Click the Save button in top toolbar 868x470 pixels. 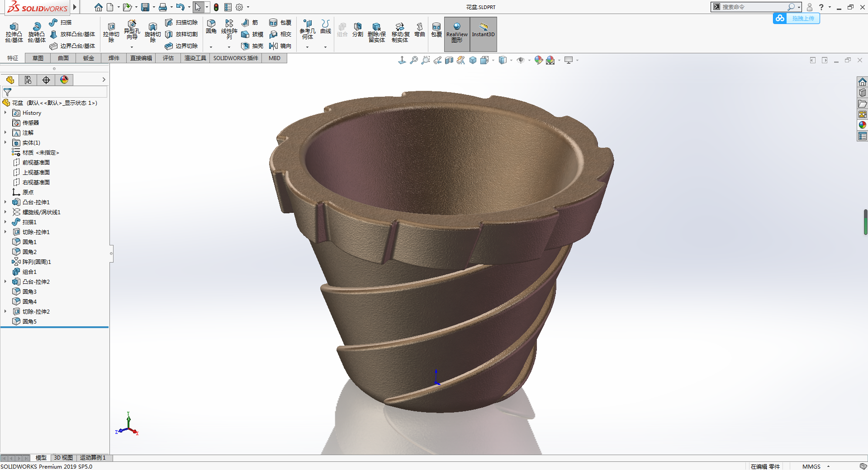(x=145, y=7)
